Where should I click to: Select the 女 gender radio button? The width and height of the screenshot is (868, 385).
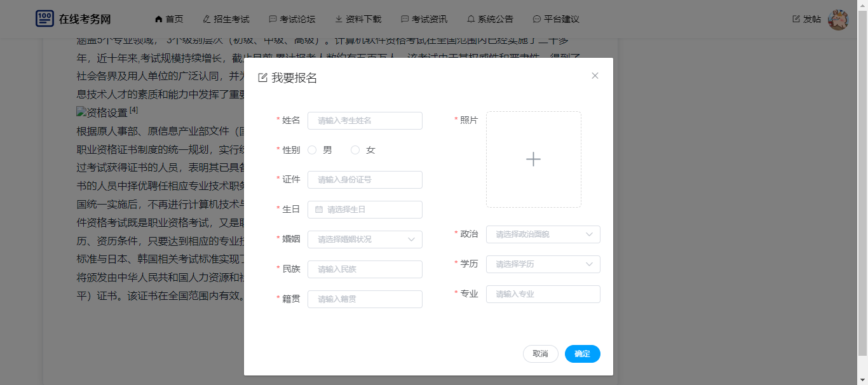(x=355, y=150)
